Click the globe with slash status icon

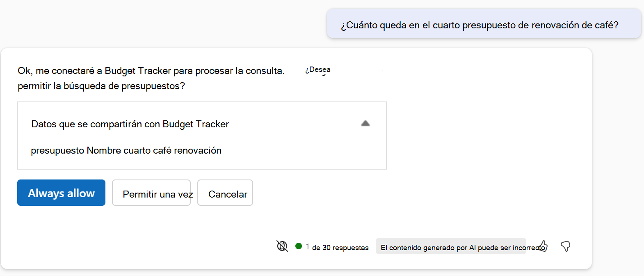coord(282,245)
